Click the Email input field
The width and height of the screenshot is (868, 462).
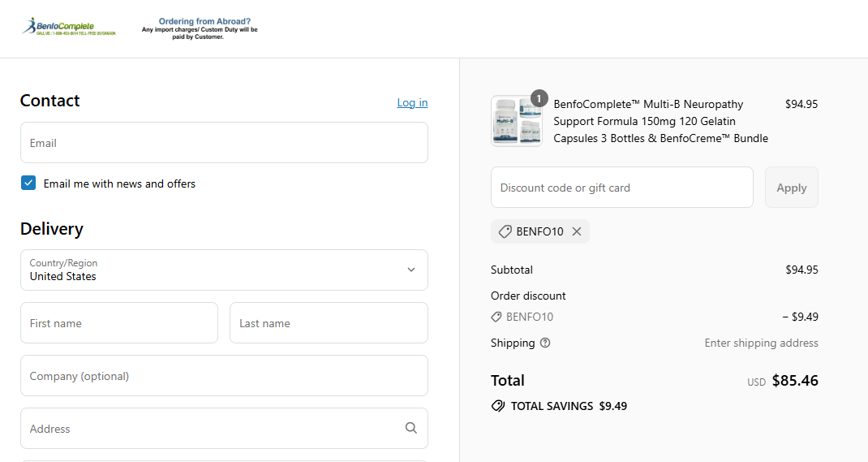tap(224, 142)
